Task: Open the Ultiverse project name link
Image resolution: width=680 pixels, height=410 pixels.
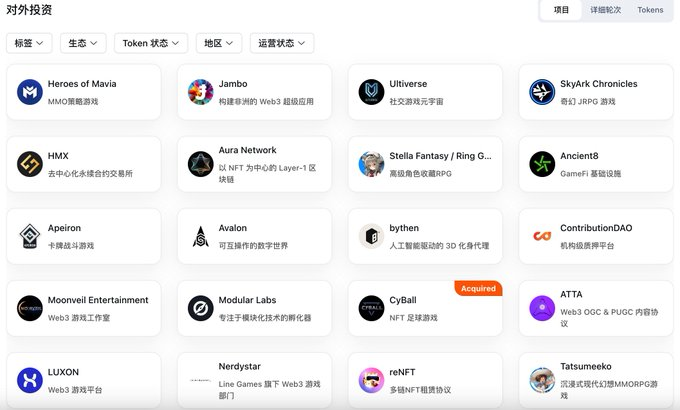Action: pos(408,84)
